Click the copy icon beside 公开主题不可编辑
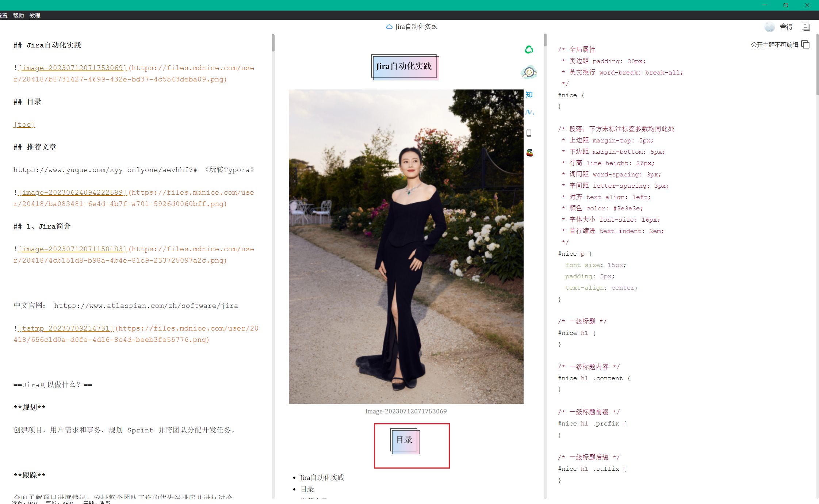 click(x=805, y=45)
